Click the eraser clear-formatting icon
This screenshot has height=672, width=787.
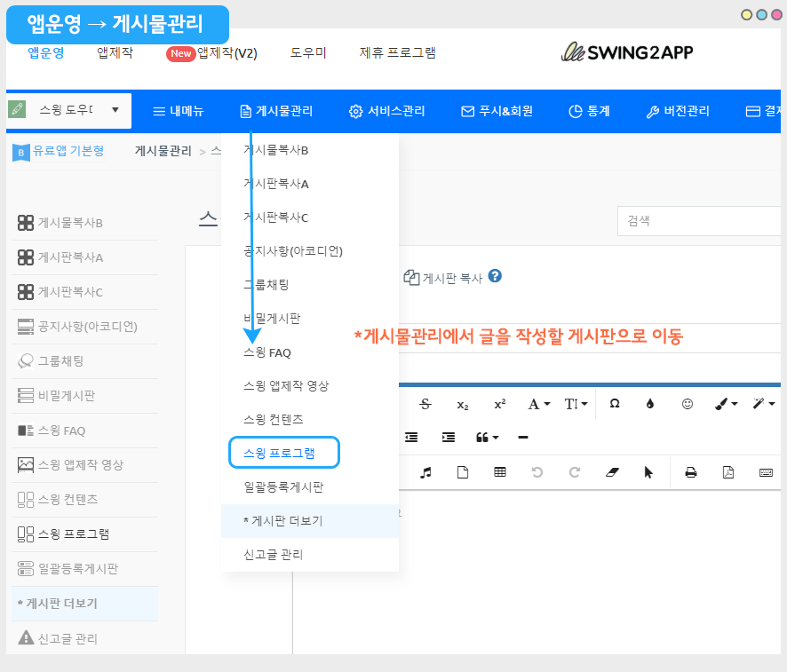(611, 472)
